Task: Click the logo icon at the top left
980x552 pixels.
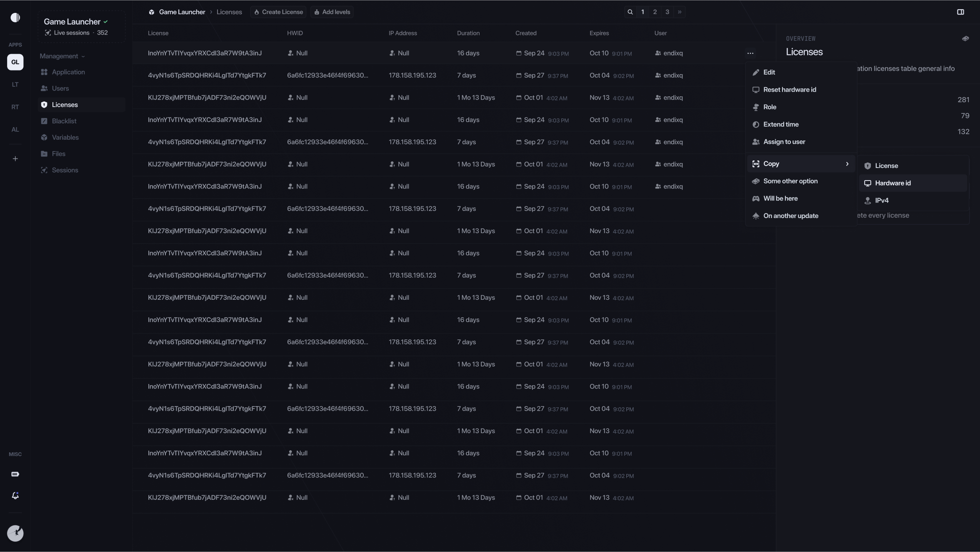Action: click(15, 18)
